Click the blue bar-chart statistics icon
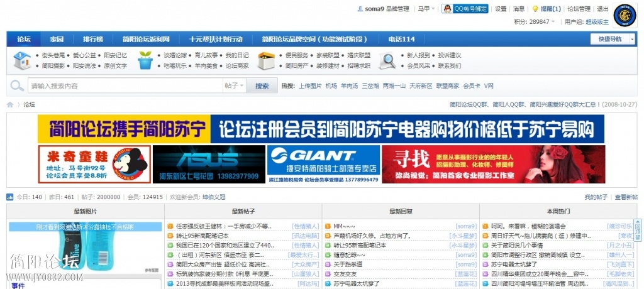Screen dimensions: 644x289 coord(10,197)
